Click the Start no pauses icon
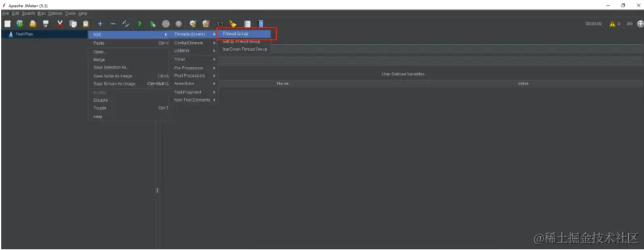Image resolution: width=644 pixels, height=250 pixels. pos(152,24)
